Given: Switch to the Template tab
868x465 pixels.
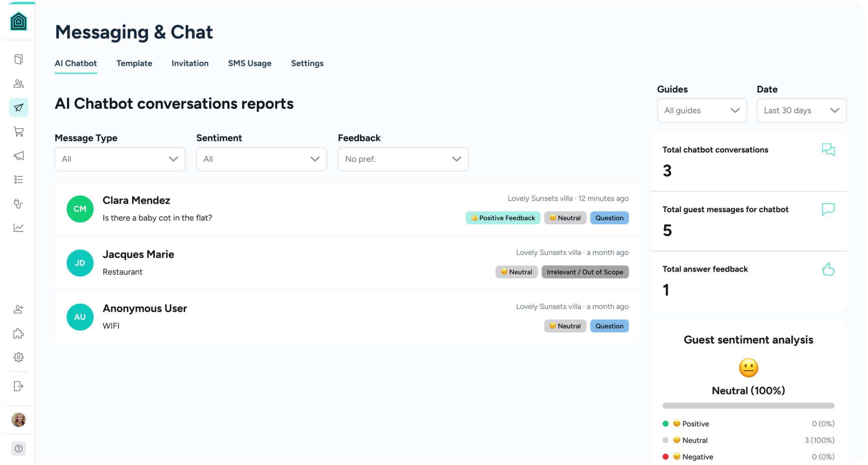Looking at the screenshot, I should [134, 63].
